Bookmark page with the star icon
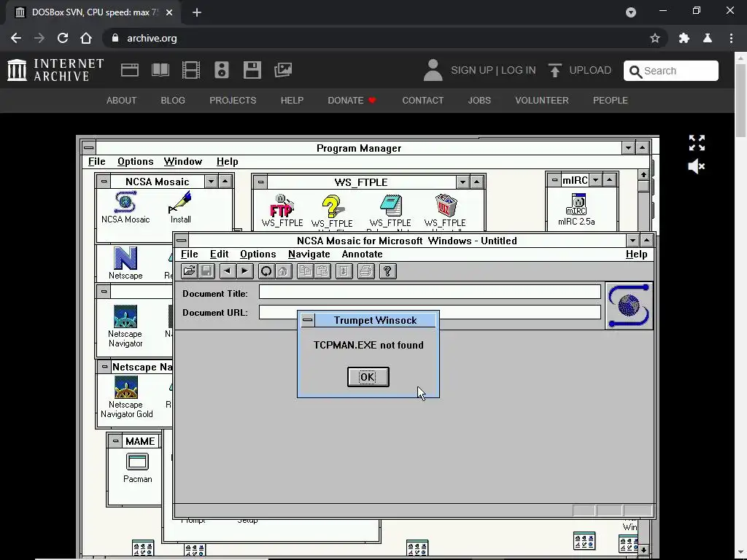Image resolution: width=747 pixels, height=560 pixels. pos(655,38)
